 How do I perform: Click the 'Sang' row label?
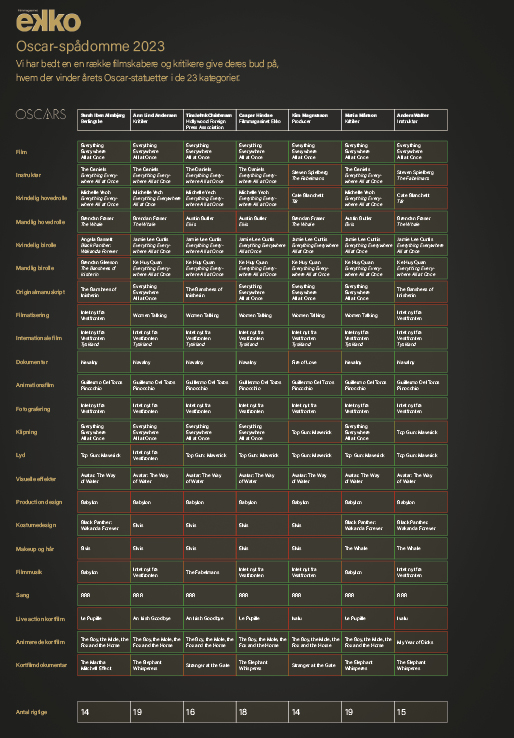point(23,595)
